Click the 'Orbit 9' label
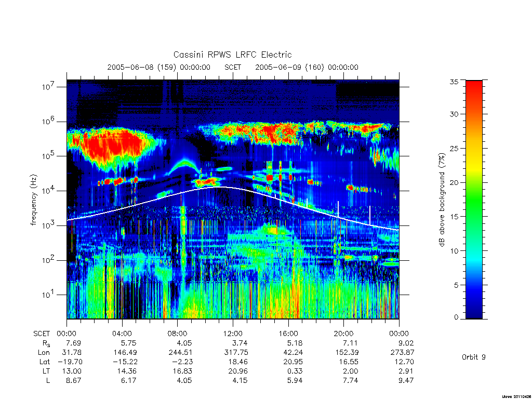Screen dimensions: 532x399 point(474,357)
